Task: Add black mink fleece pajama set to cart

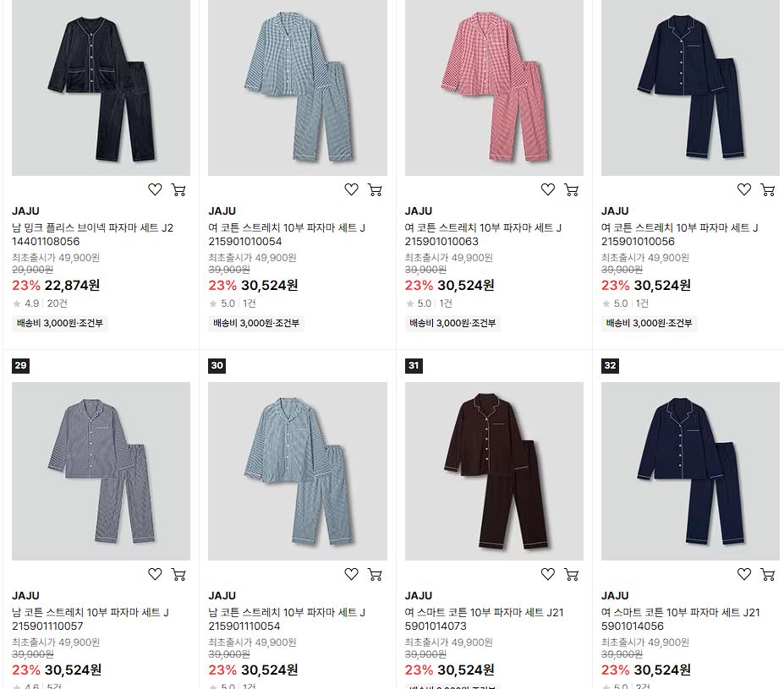Action: (178, 190)
